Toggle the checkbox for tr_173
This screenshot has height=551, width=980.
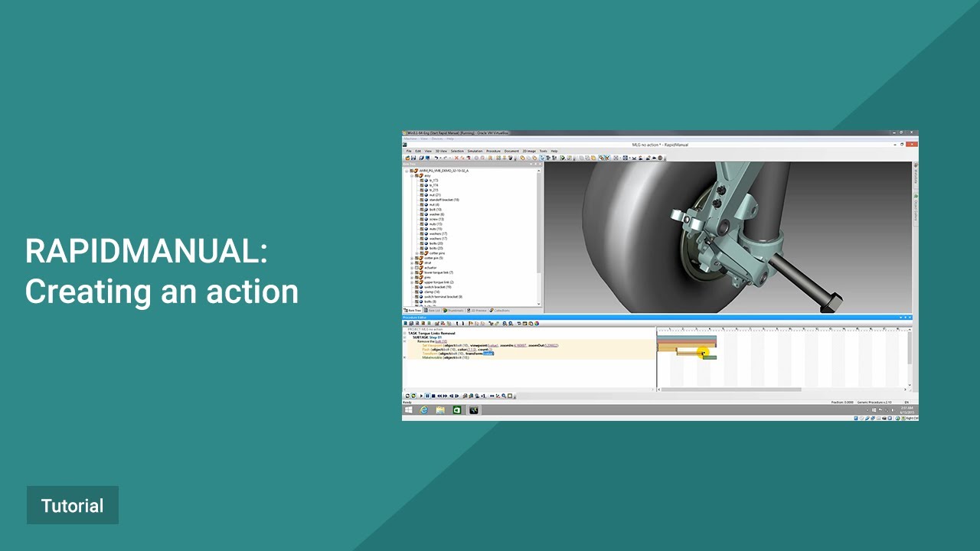[x=422, y=180]
